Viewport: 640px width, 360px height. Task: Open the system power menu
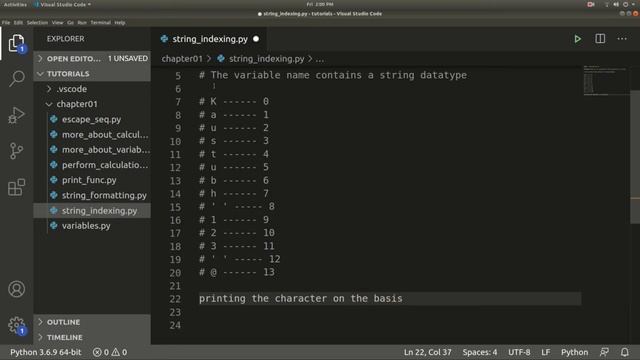625,4
